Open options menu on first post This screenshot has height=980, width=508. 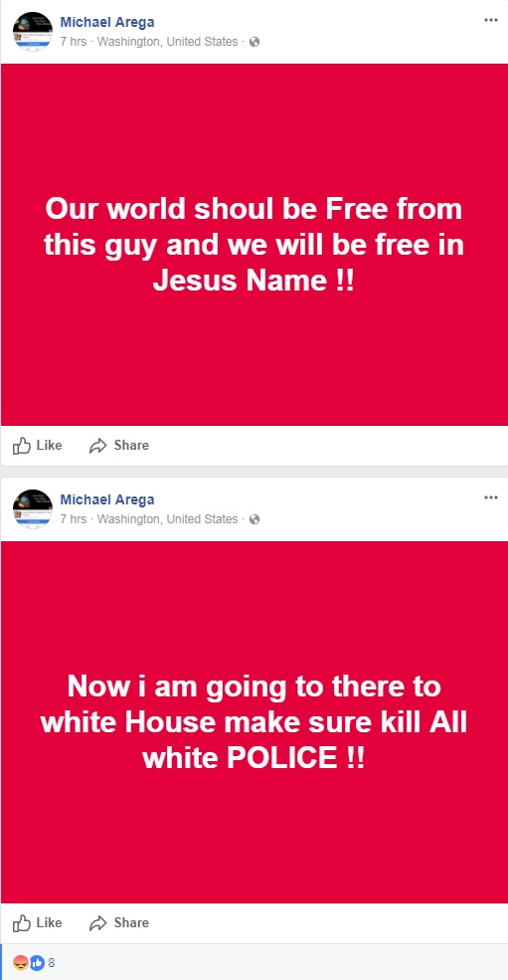tap(490, 20)
